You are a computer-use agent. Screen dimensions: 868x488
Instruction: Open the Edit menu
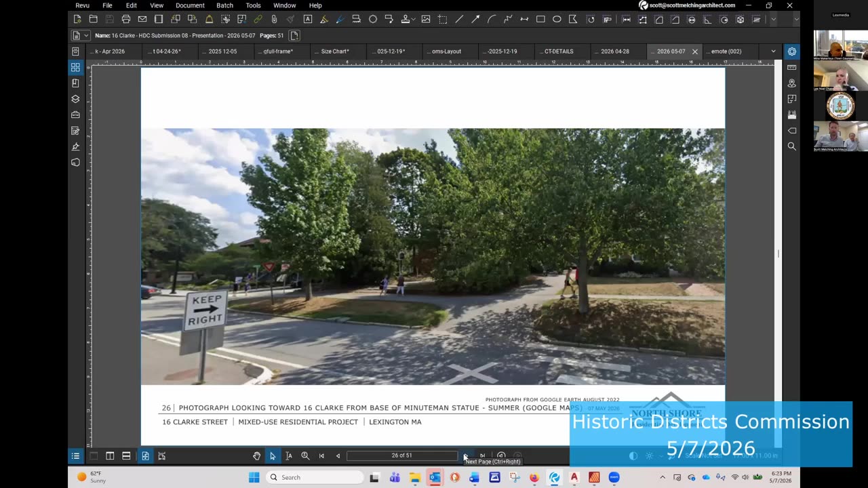pos(131,5)
